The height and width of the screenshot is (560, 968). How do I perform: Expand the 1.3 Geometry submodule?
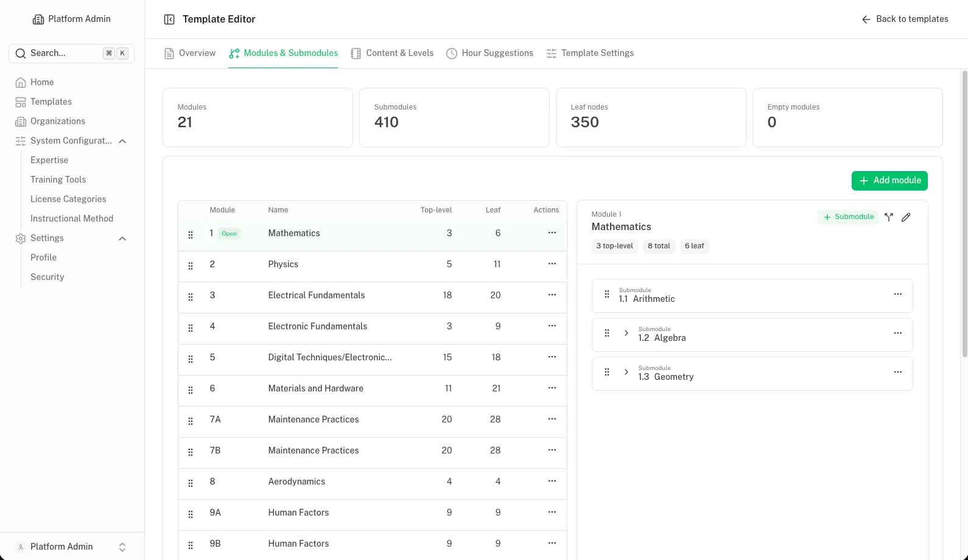pos(626,372)
